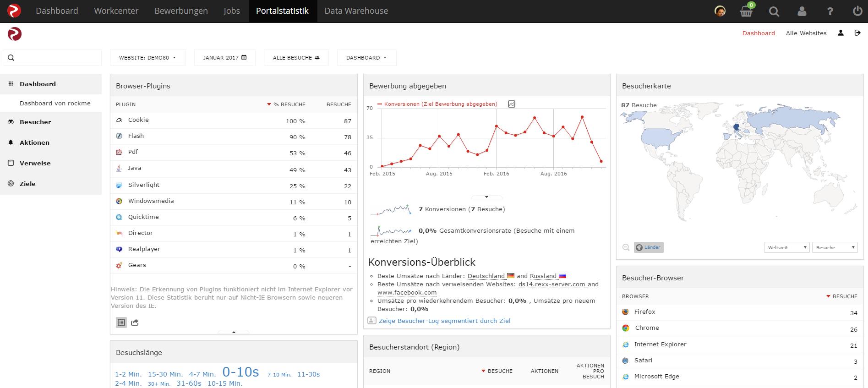Screen dimensions: 868x388
Task: Select Besucher in the sidebar
Action: pos(51,122)
